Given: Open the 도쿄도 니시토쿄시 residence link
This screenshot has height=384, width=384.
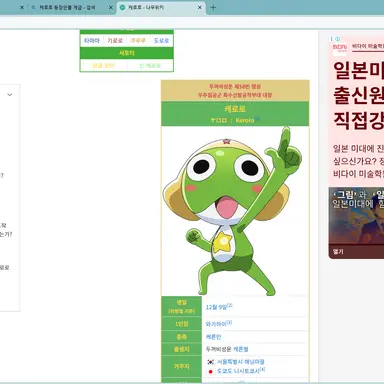Looking at the screenshot, I should tap(238, 371).
